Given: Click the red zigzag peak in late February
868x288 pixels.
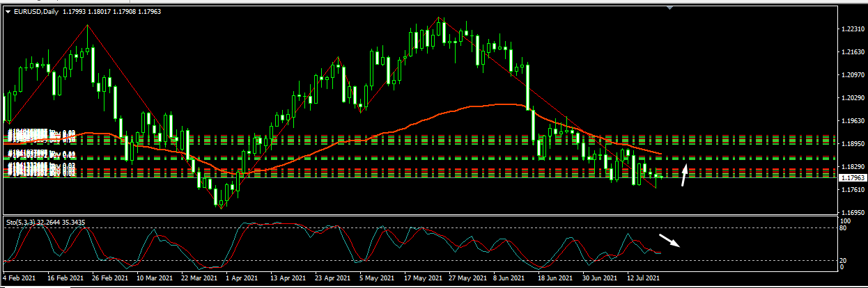Looking at the screenshot, I should (87, 26).
